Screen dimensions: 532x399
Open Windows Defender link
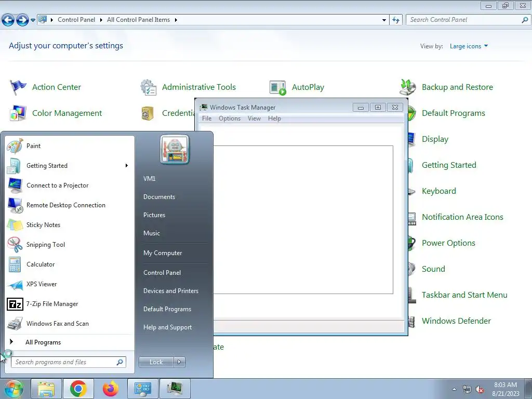(x=456, y=321)
